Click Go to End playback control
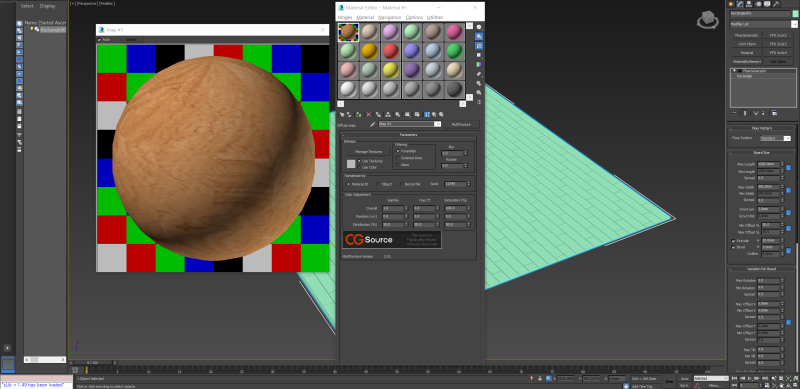The height and width of the screenshot is (389, 800). click(764, 379)
